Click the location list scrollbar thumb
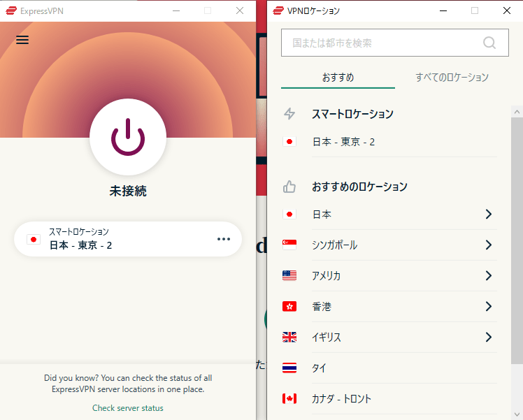This screenshot has height=420, width=523. [x=517, y=240]
